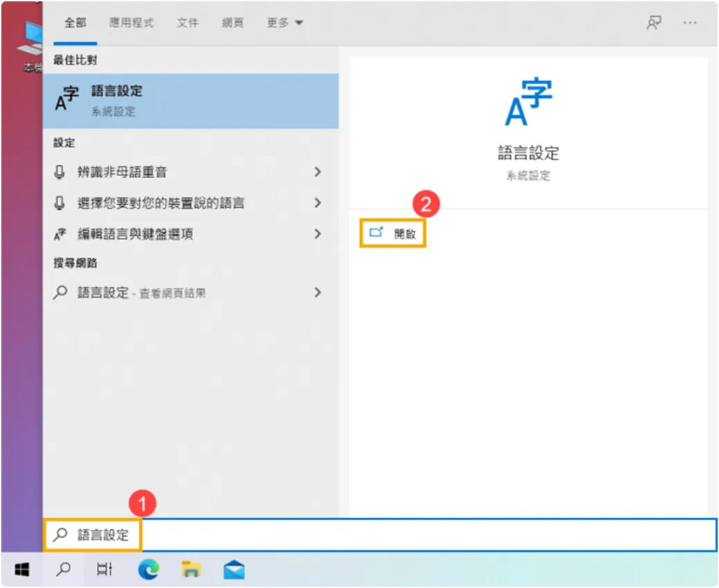The image size is (719, 588).
Task: Switch to the 文件 tab
Action: pos(187,22)
